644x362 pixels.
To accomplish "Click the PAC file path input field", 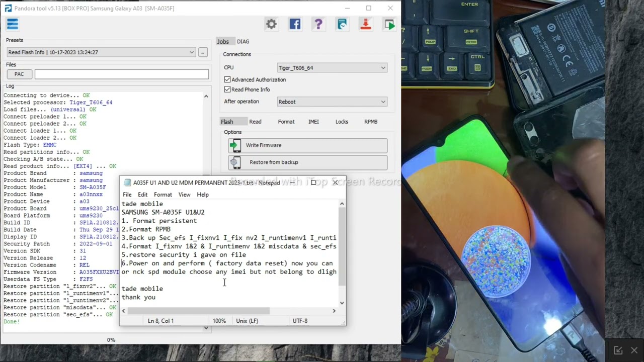I will [x=122, y=74].
